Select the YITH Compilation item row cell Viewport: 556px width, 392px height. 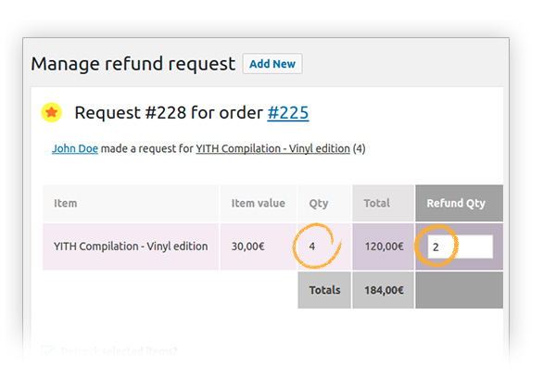coord(131,247)
